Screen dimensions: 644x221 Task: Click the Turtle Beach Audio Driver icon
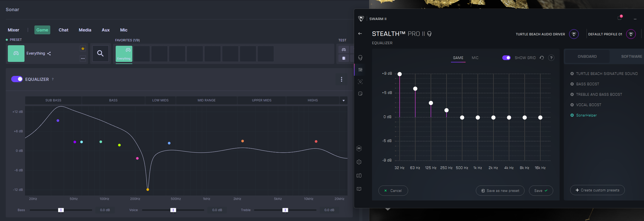[x=574, y=34]
